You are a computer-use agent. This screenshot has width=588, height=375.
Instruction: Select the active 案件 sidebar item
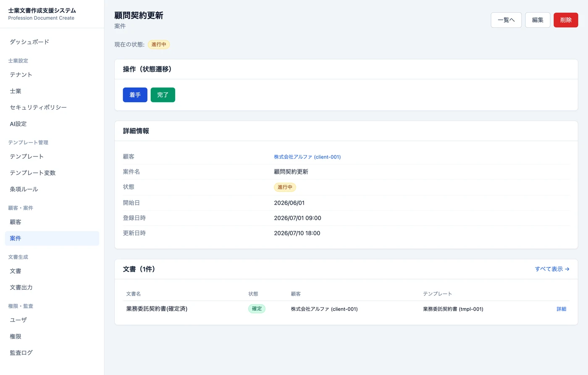[x=52, y=238]
